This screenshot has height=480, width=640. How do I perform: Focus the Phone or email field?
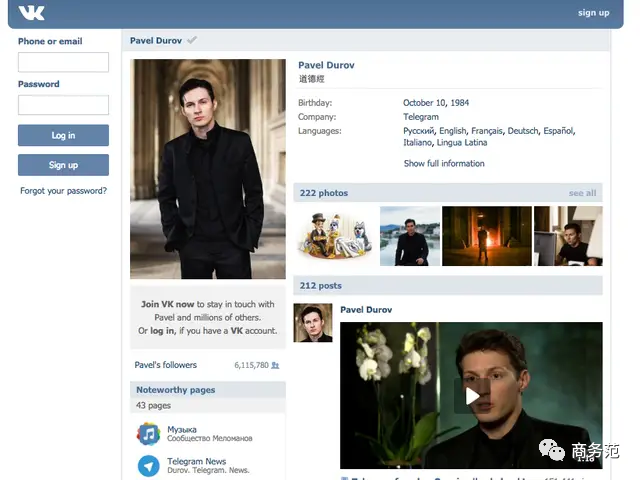(63, 62)
